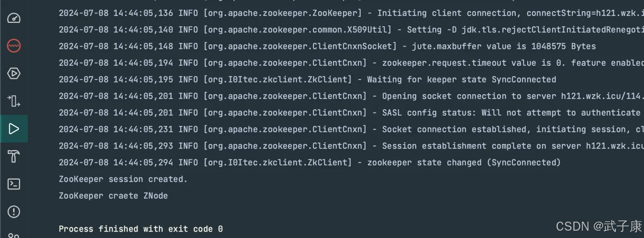Click the 'Session establishment complete' log line

coord(351,146)
